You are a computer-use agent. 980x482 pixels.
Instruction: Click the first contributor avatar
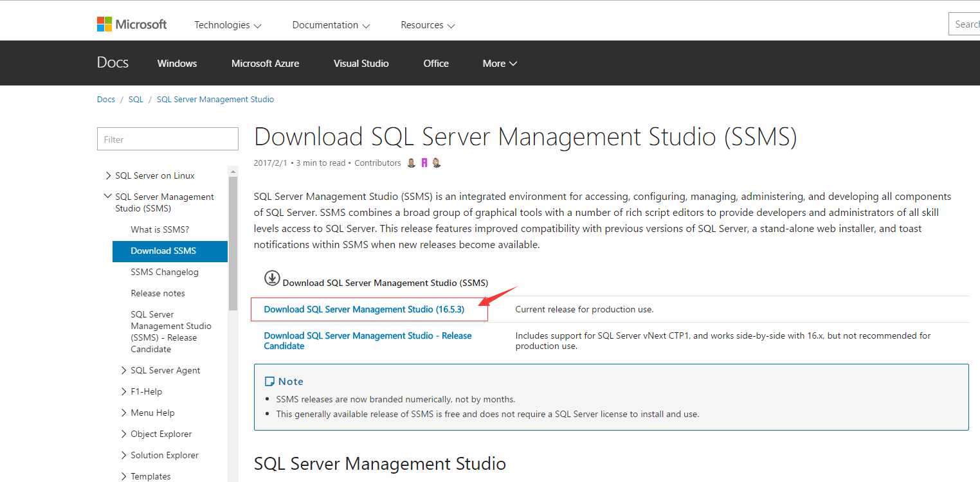412,163
